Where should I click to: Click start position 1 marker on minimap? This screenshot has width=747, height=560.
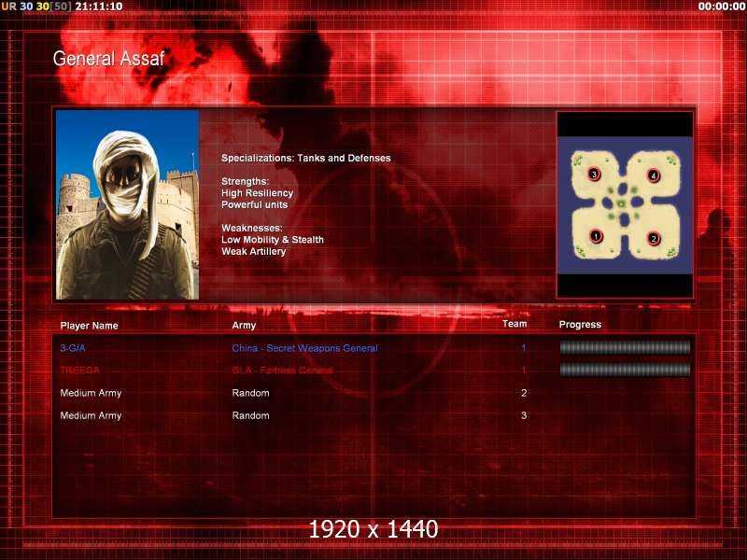coord(596,236)
